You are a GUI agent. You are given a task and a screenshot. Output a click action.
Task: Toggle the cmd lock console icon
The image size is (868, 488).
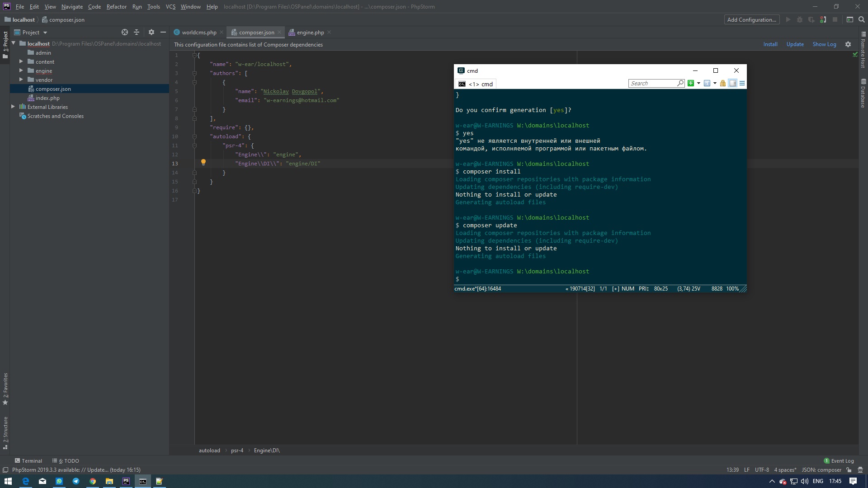(723, 83)
